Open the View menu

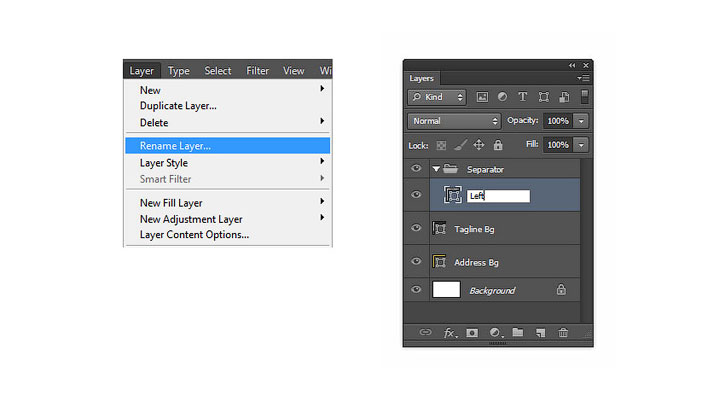(x=294, y=71)
